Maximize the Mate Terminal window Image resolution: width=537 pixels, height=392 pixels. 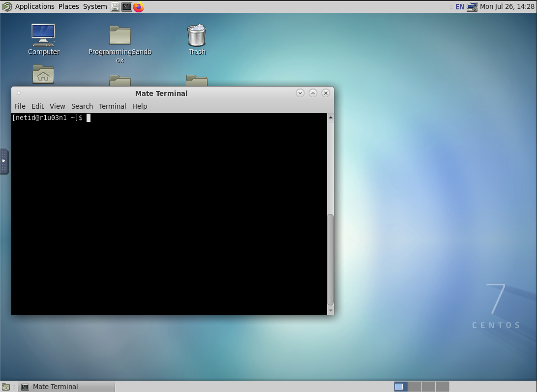tap(313, 93)
